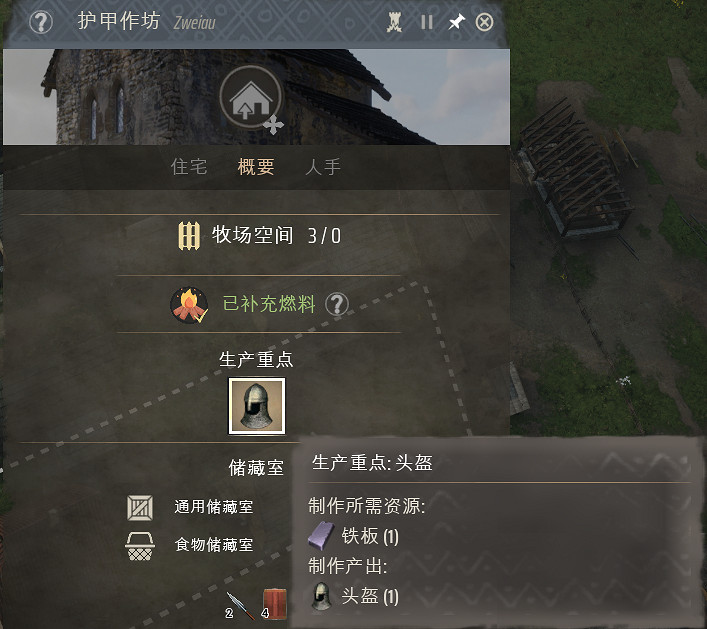Select the helmet production focus

257,406
